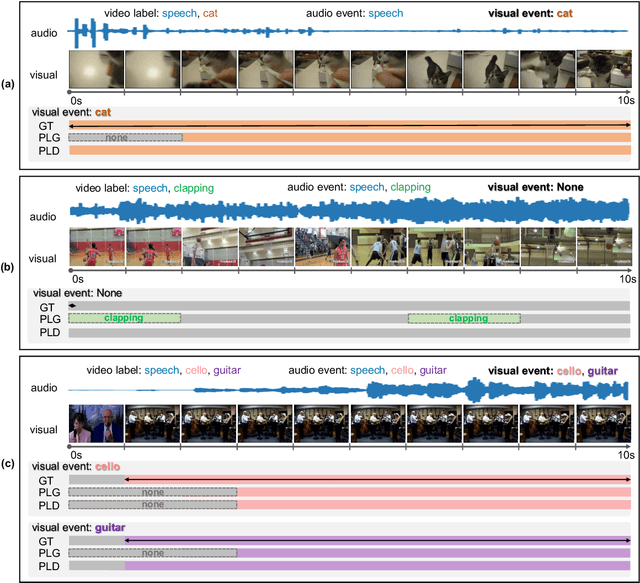Click the none segment in cello PLG row
Screen dimensions: 640x583
pos(152,493)
